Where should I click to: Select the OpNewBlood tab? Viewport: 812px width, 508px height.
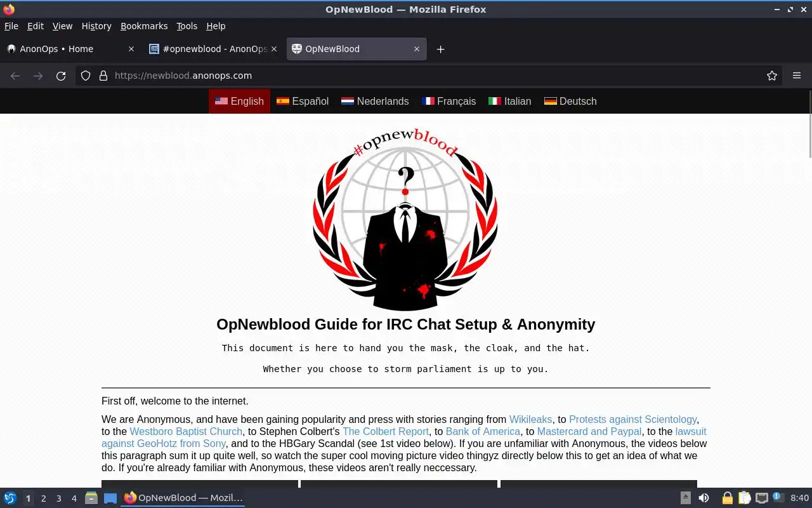pos(357,49)
